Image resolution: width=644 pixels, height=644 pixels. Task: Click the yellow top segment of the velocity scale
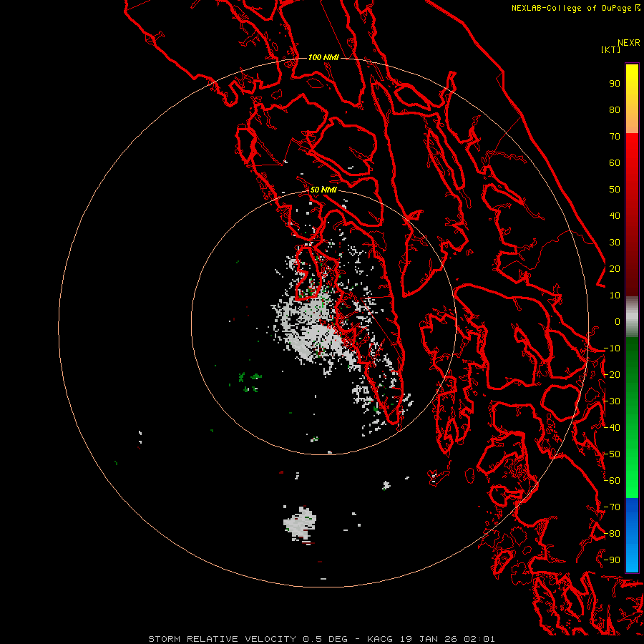click(x=632, y=99)
